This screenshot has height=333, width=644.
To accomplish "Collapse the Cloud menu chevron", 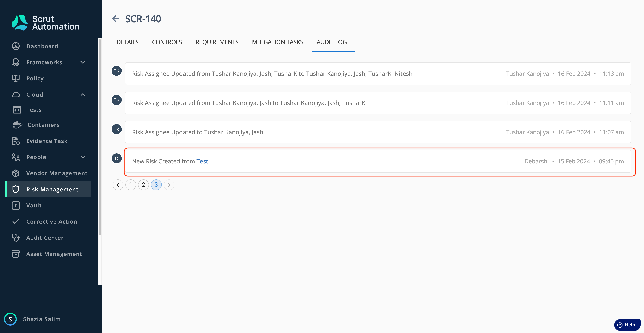I will 83,94.
